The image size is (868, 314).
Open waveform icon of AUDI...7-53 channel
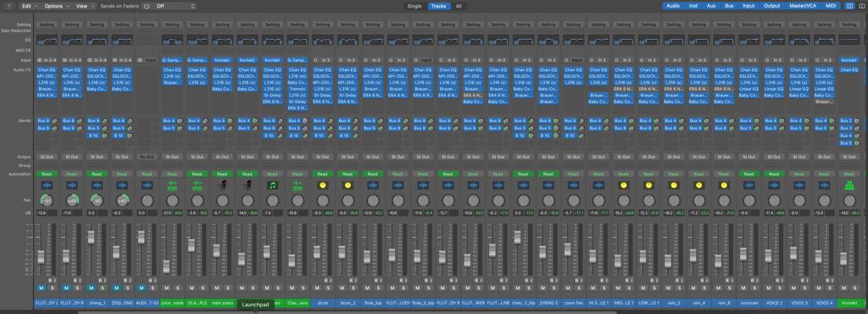[x=147, y=185]
